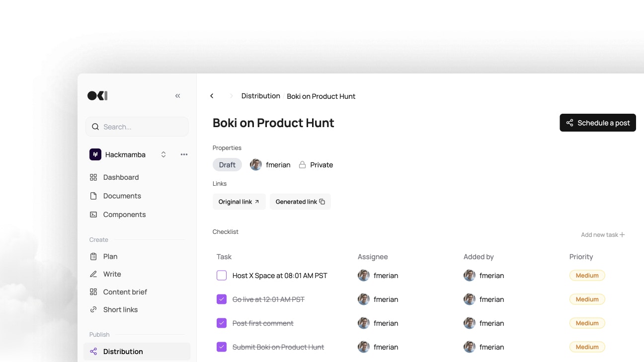Click Add new task
The image size is (644, 362).
pyautogui.click(x=603, y=235)
